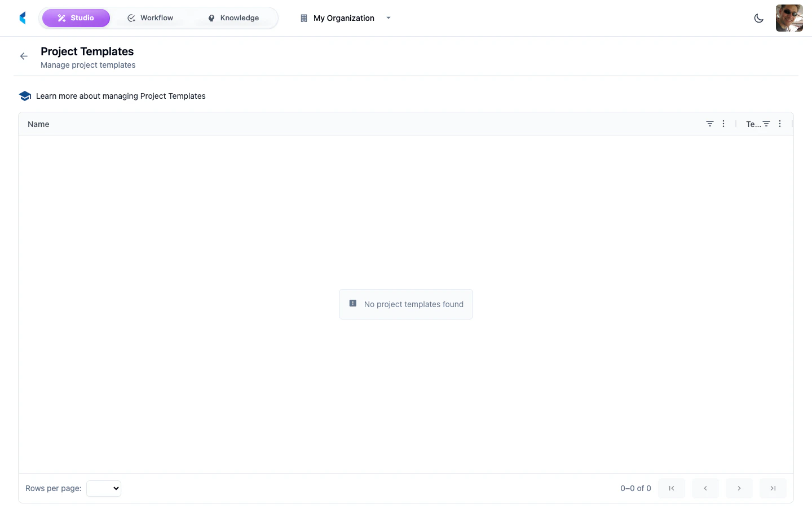Click the Studio tools icon

(x=61, y=17)
